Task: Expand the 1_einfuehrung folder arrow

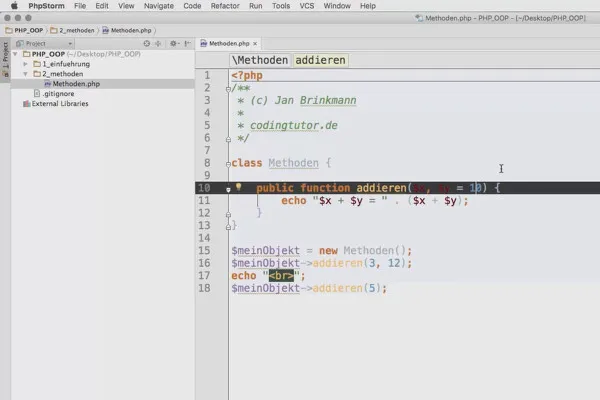Action: [25, 64]
